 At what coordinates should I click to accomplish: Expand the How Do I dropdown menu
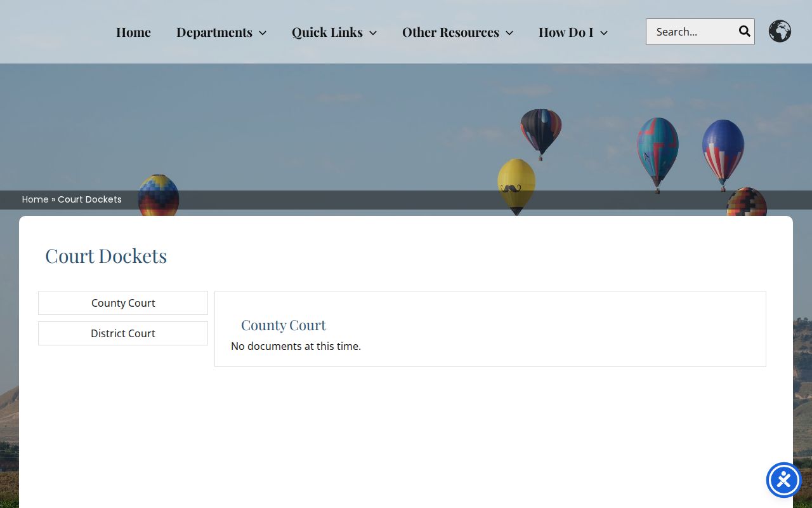tap(573, 32)
